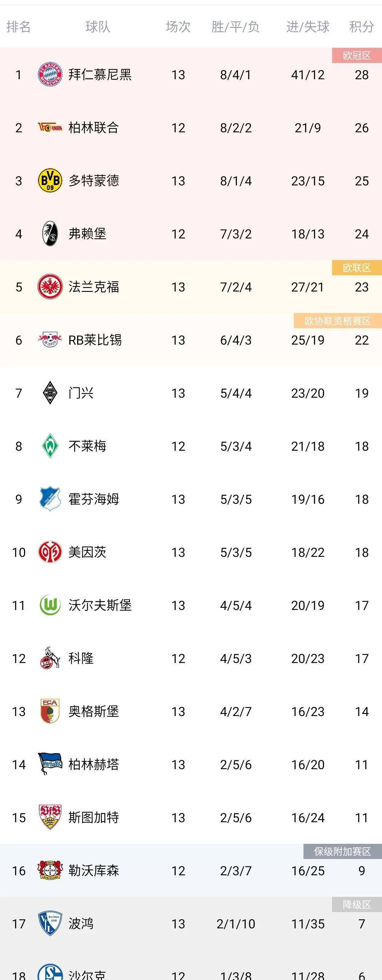382x980 pixels.
Task: Click the 胜/平/负 column header
Action: [236, 27]
